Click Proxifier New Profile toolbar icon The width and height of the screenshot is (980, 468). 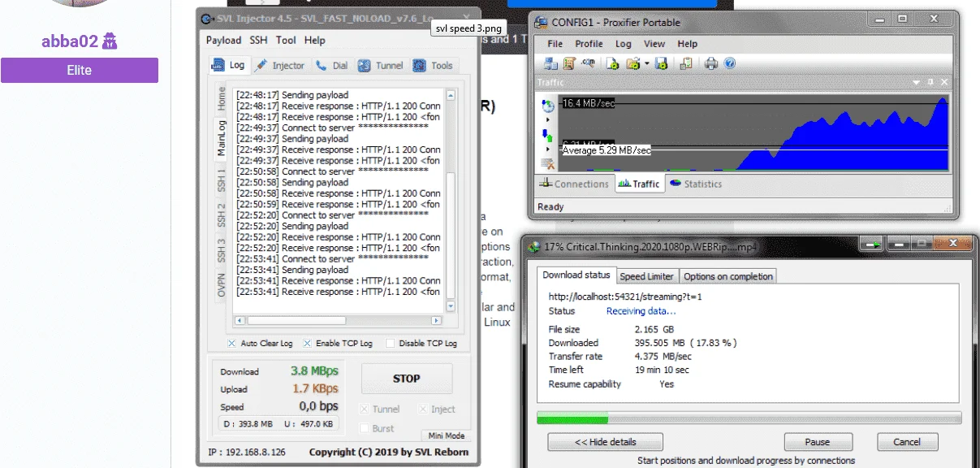(x=613, y=63)
